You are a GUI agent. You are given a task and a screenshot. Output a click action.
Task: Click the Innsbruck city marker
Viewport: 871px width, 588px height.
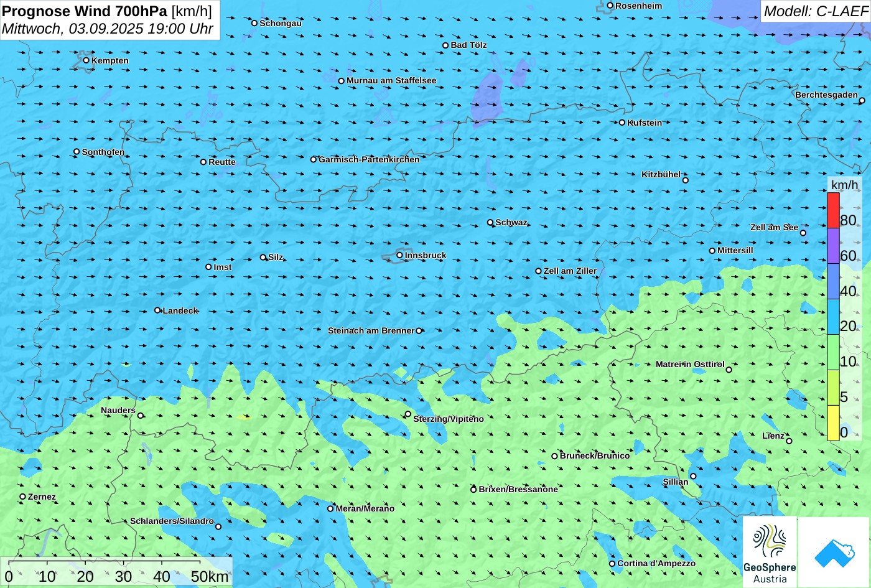399,255
